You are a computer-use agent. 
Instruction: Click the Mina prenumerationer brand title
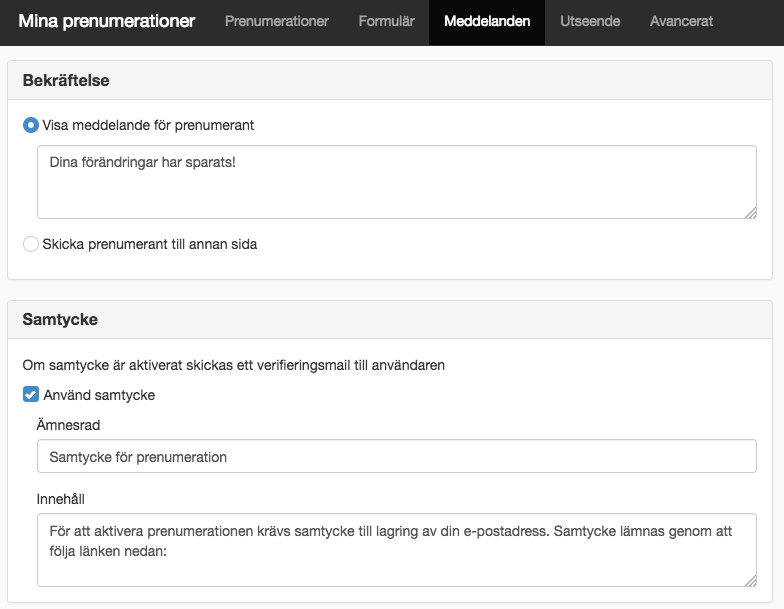click(x=106, y=21)
